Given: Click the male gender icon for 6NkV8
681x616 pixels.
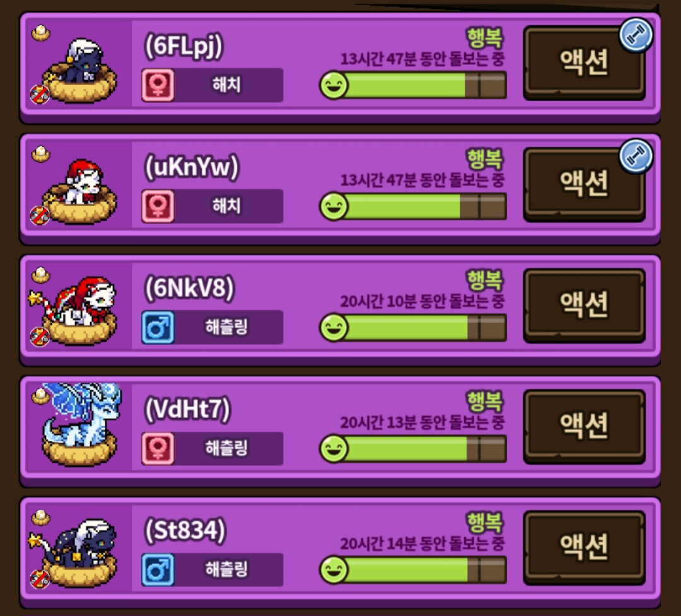Looking at the screenshot, I should (x=158, y=328).
